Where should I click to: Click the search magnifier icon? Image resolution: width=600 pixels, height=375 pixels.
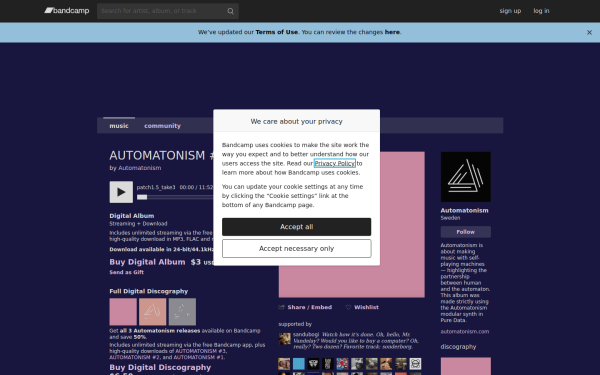click(x=230, y=11)
